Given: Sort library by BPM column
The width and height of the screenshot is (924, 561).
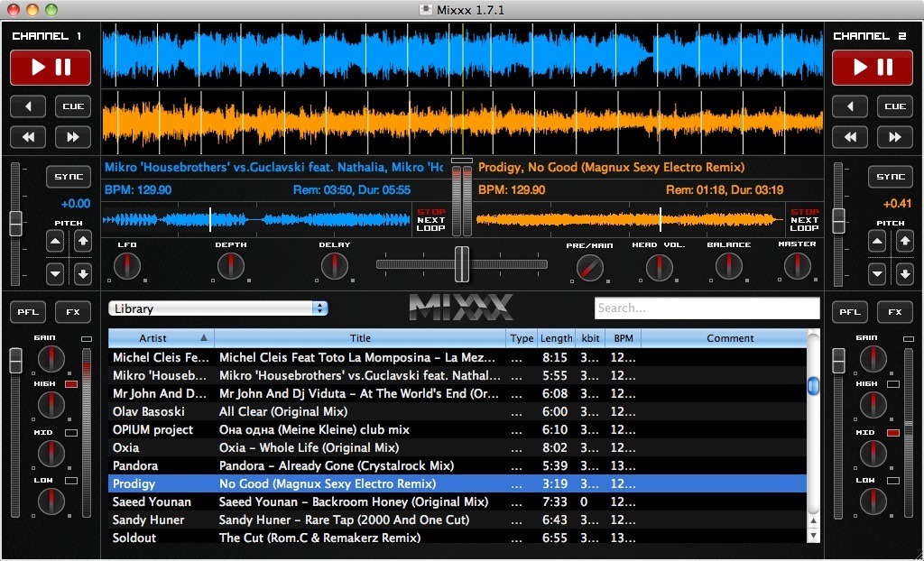Looking at the screenshot, I should pos(623,338).
